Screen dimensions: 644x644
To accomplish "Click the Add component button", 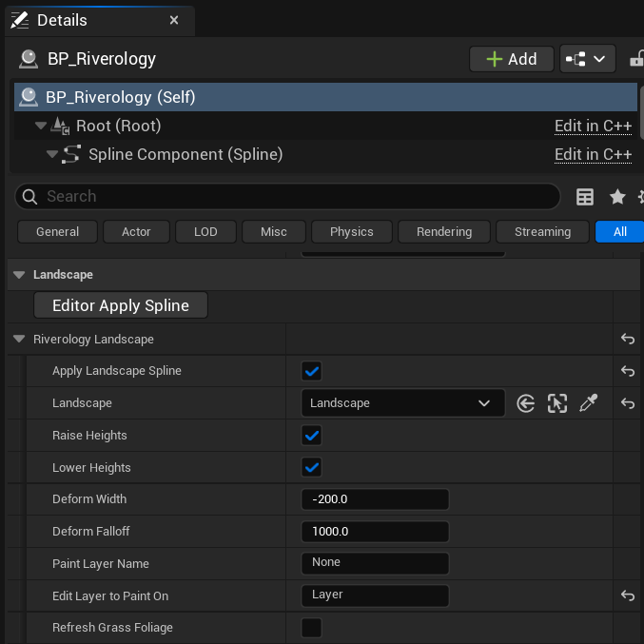I will 512,59.
